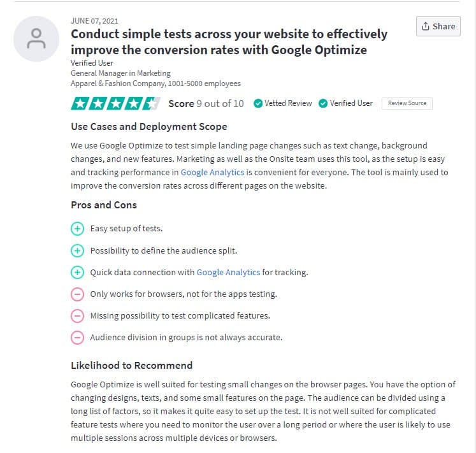Click minus icon beside Audience division con

coord(77,338)
